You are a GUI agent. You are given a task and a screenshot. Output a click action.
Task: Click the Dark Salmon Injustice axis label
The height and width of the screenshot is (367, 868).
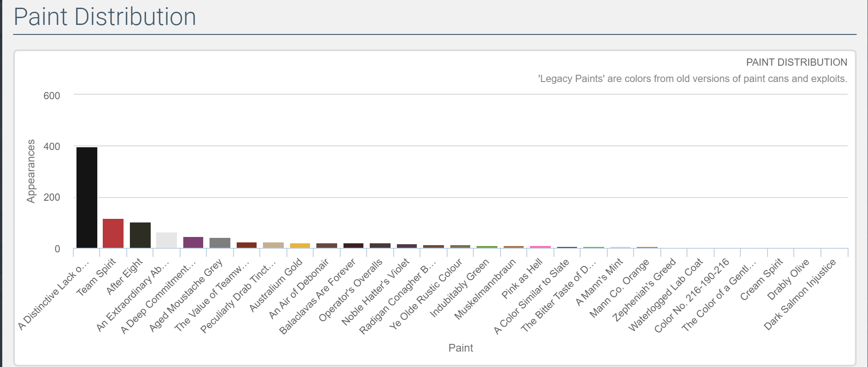tap(800, 295)
